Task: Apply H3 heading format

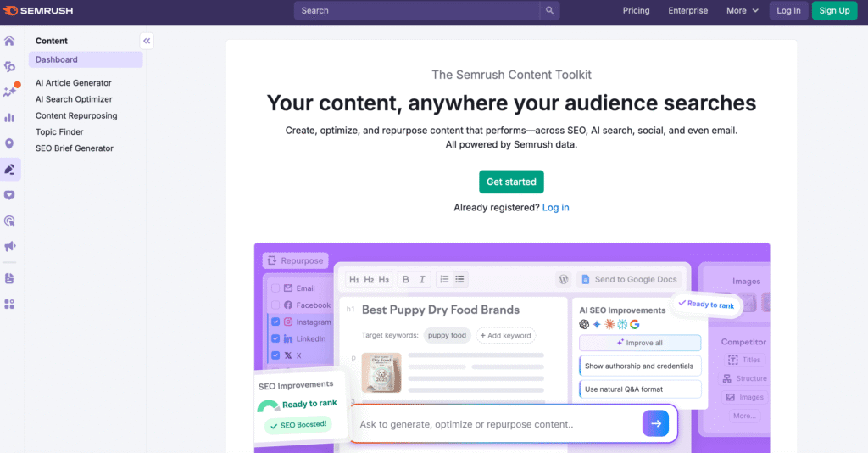Action: click(x=384, y=280)
